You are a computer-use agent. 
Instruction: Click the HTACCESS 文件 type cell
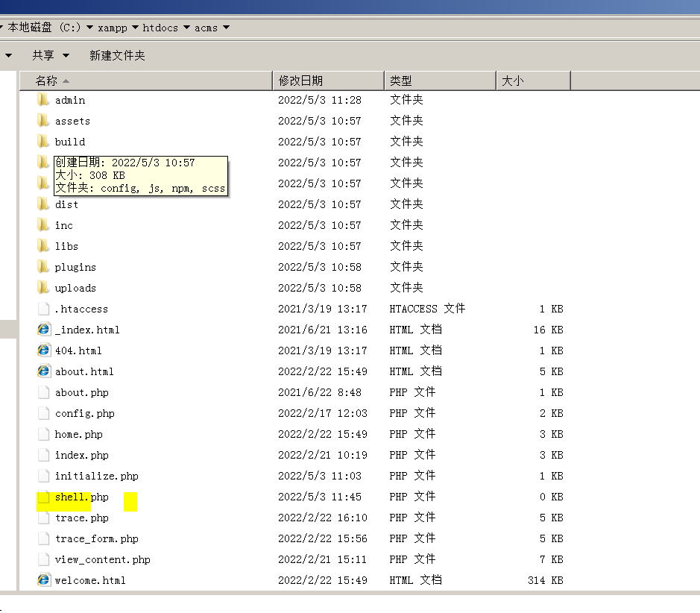point(427,309)
